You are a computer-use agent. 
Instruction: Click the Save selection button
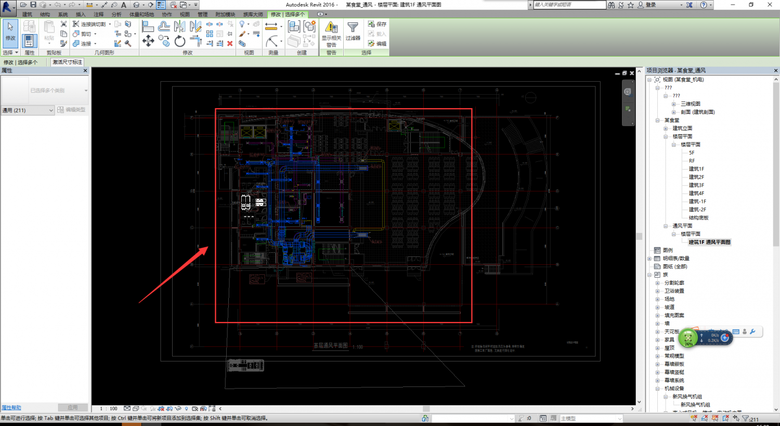pyautogui.click(x=377, y=24)
